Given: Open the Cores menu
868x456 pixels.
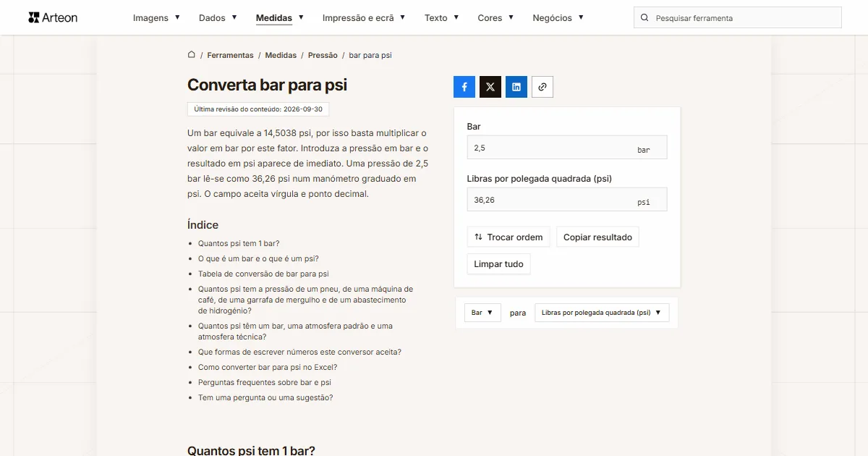Looking at the screenshot, I should (x=496, y=18).
